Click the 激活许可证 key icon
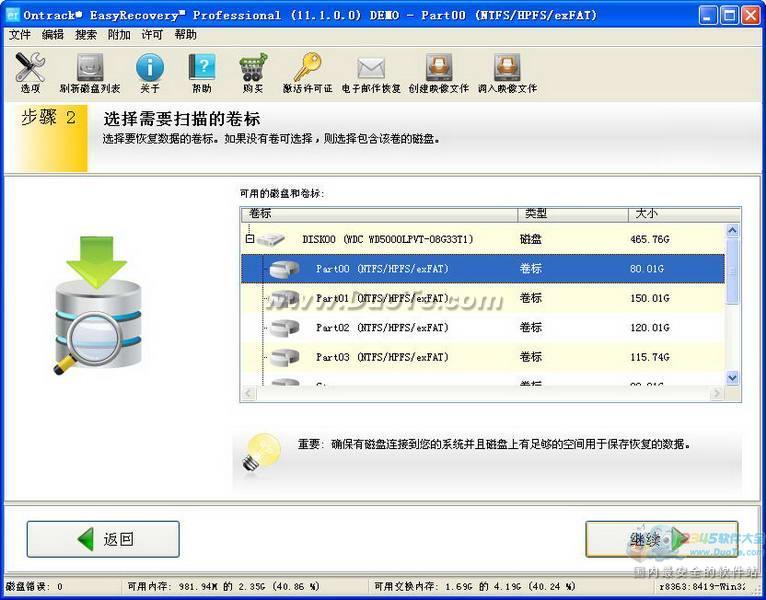 (x=307, y=67)
